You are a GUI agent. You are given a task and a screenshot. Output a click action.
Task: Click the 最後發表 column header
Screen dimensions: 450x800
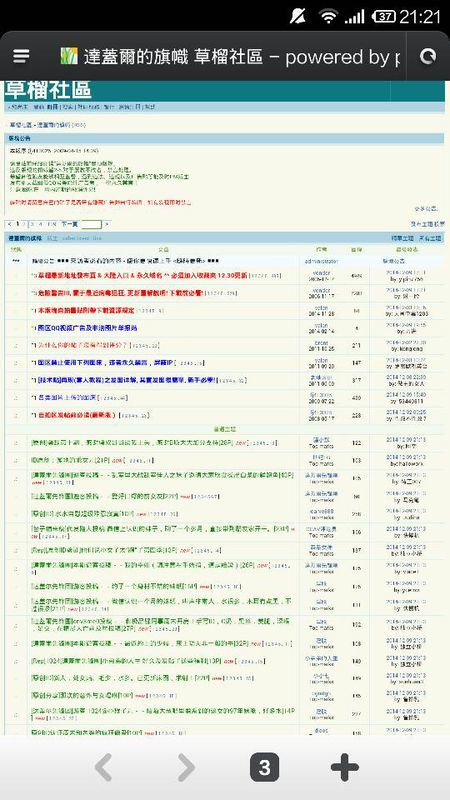click(407, 249)
